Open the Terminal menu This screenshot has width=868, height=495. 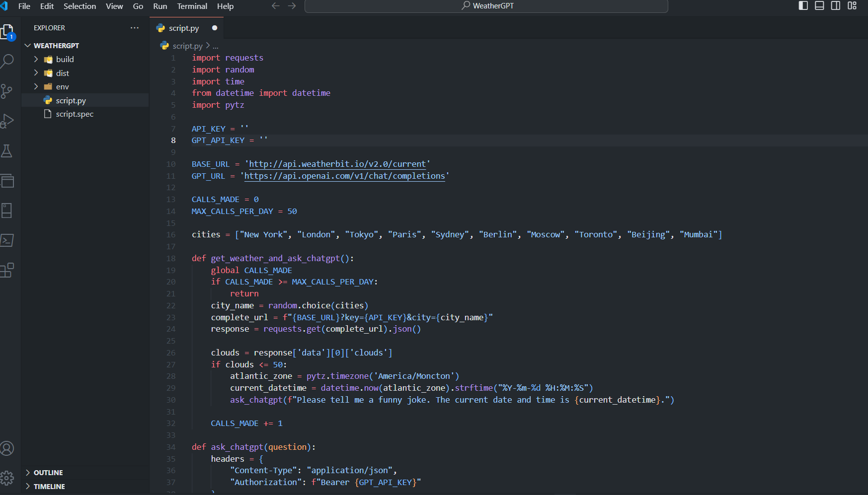click(x=192, y=6)
